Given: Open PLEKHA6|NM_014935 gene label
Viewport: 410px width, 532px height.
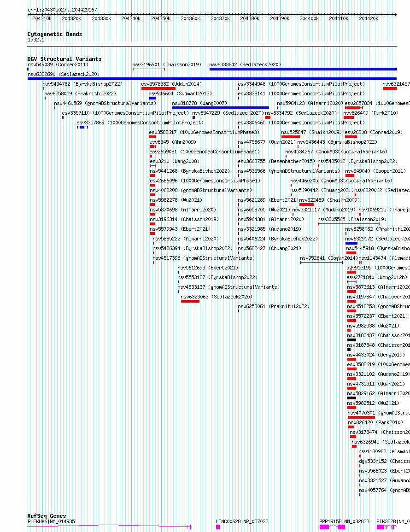Looking at the screenshot, I should [51, 521].
